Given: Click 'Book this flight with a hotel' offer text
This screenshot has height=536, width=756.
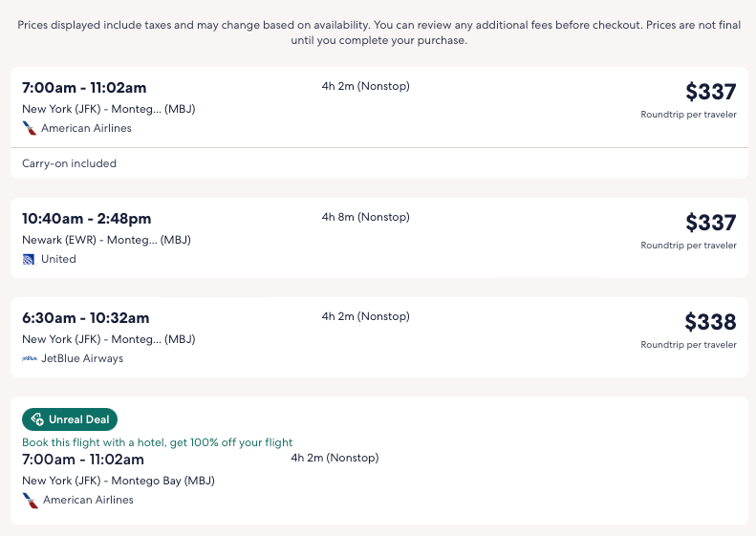Looking at the screenshot, I should 157,442.
